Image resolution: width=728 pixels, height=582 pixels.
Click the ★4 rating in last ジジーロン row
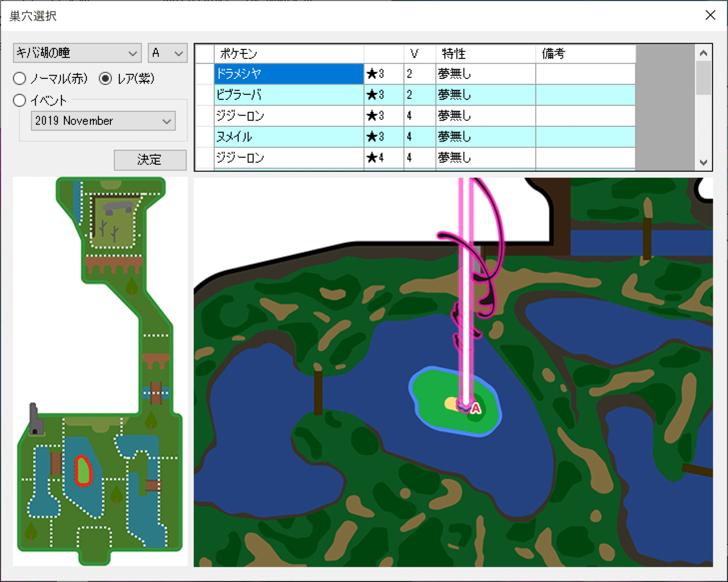[x=375, y=157]
